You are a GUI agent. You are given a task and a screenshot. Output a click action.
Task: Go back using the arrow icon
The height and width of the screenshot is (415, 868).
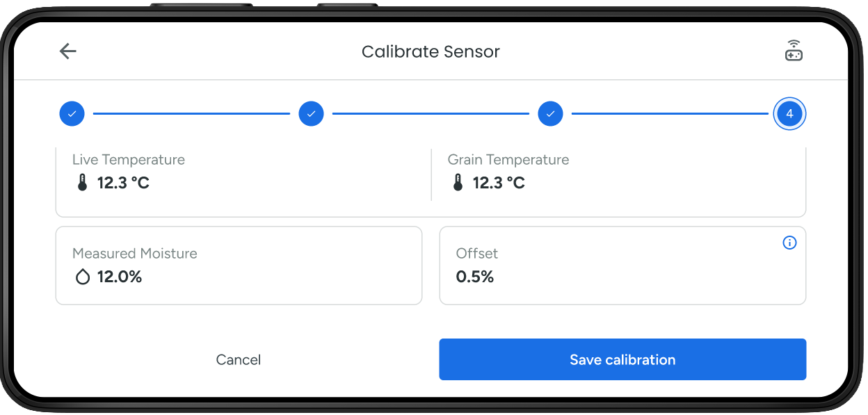(x=67, y=51)
